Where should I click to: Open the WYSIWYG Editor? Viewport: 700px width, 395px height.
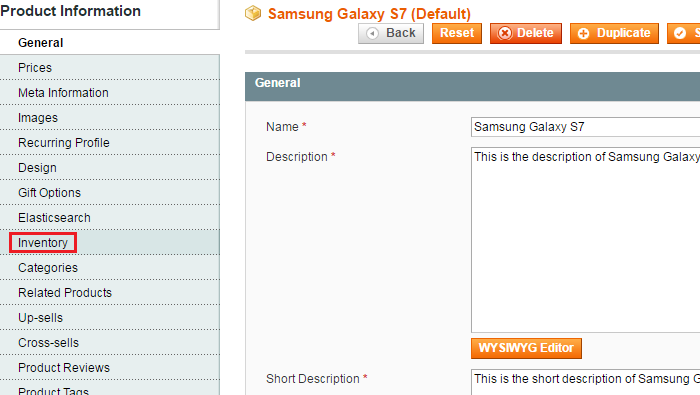[526, 348]
